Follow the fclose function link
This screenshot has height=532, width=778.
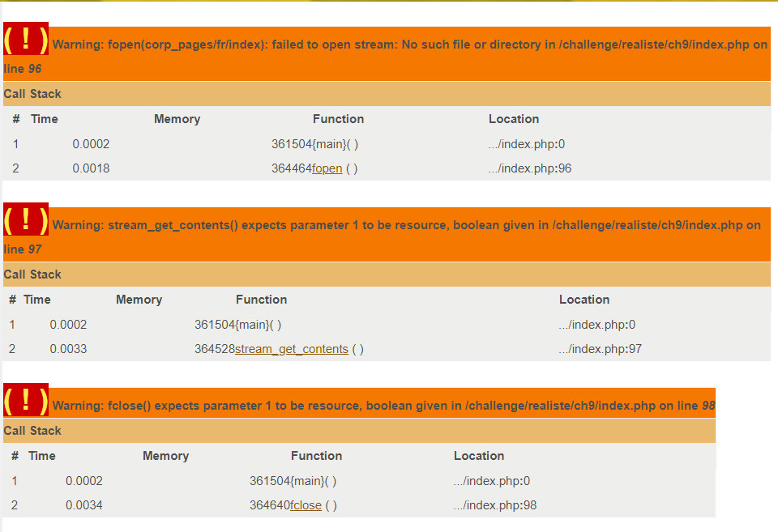pyautogui.click(x=306, y=505)
